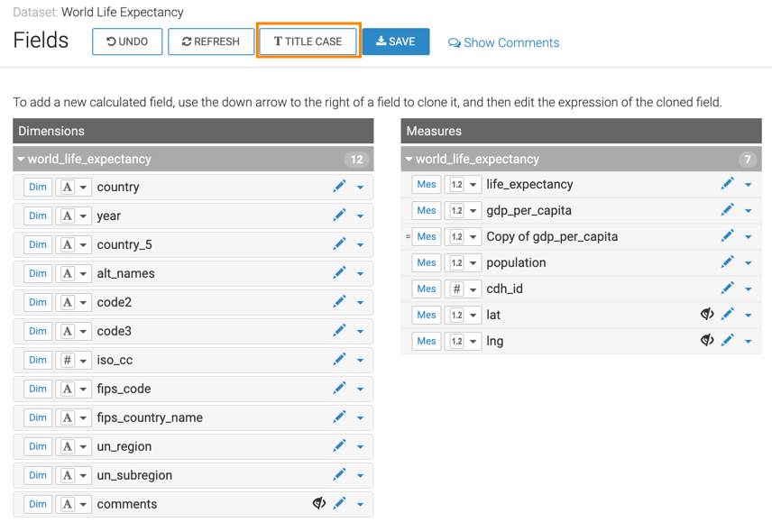The image size is (772, 532).
Task: Toggle Dim button for year field
Action: click(37, 216)
